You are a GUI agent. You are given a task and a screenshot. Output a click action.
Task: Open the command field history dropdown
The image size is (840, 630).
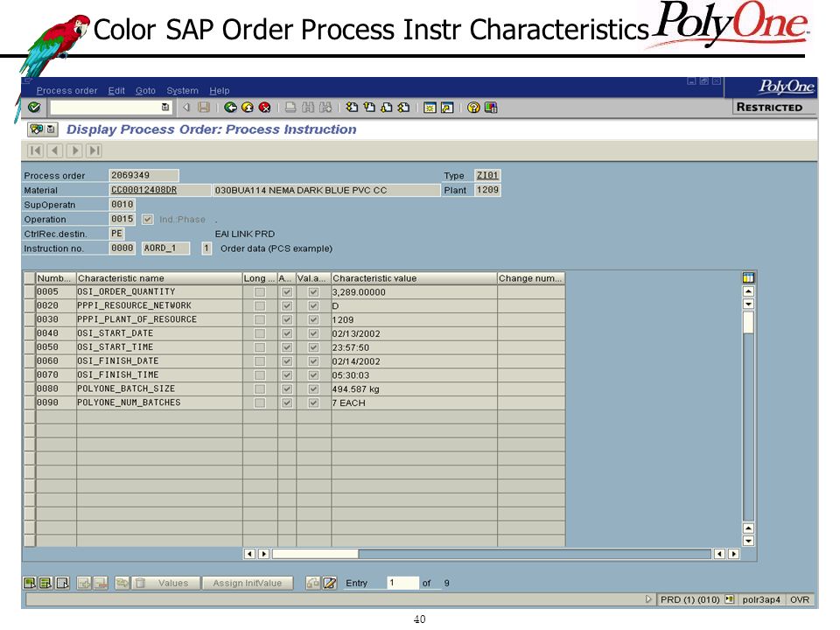click(x=165, y=107)
